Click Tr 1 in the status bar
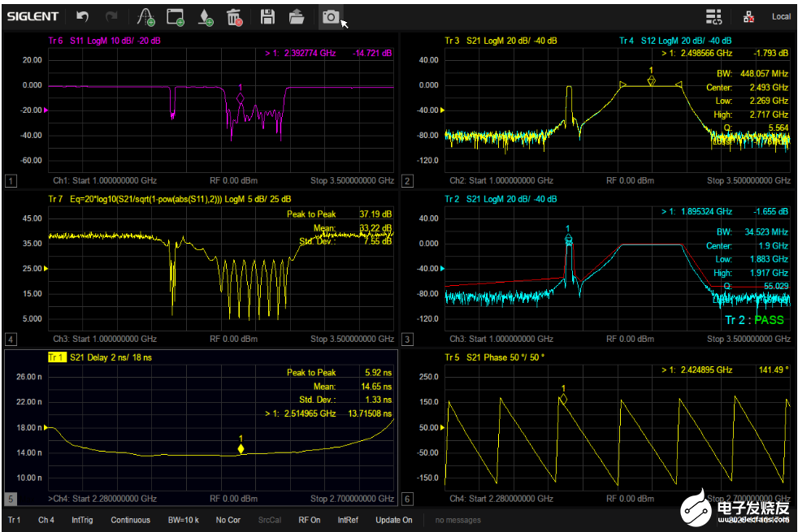798x532 pixels. coord(15,520)
